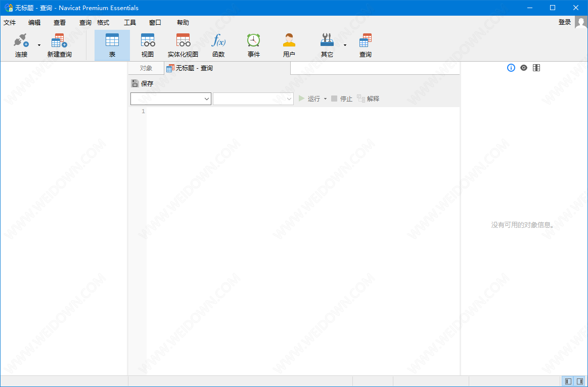The width and height of the screenshot is (588, 387).
Task: Select the Function (函数) f(x) icon
Action: (x=218, y=41)
